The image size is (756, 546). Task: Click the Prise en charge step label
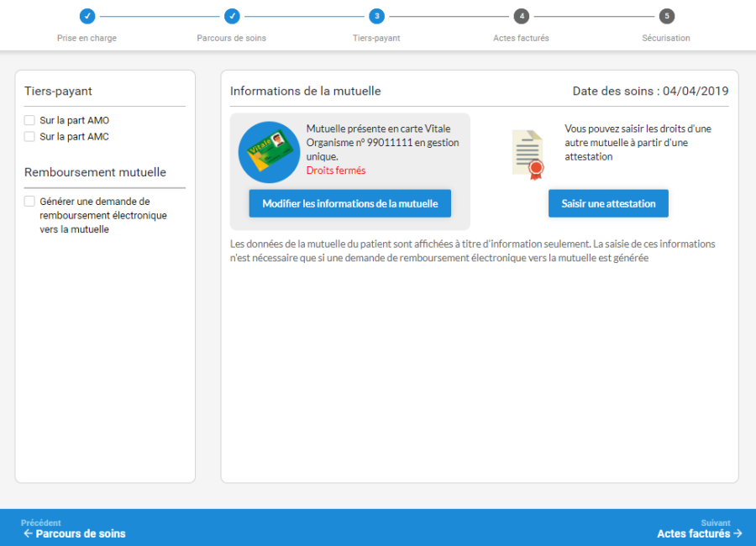click(x=87, y=39)
